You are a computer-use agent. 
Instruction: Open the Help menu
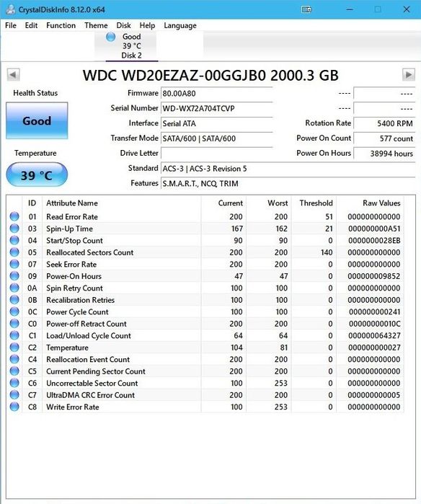[147, 25]
